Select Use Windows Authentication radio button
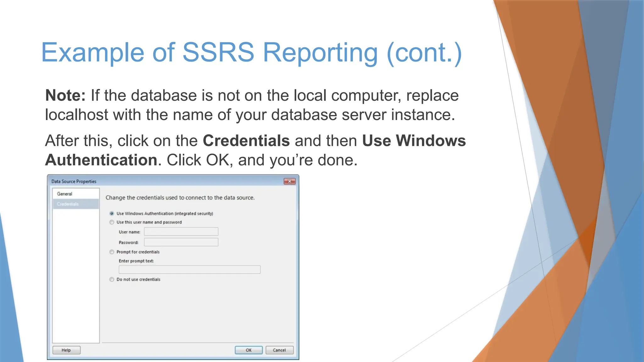Viewport: 644px width, 362px height. pos(112,213)
